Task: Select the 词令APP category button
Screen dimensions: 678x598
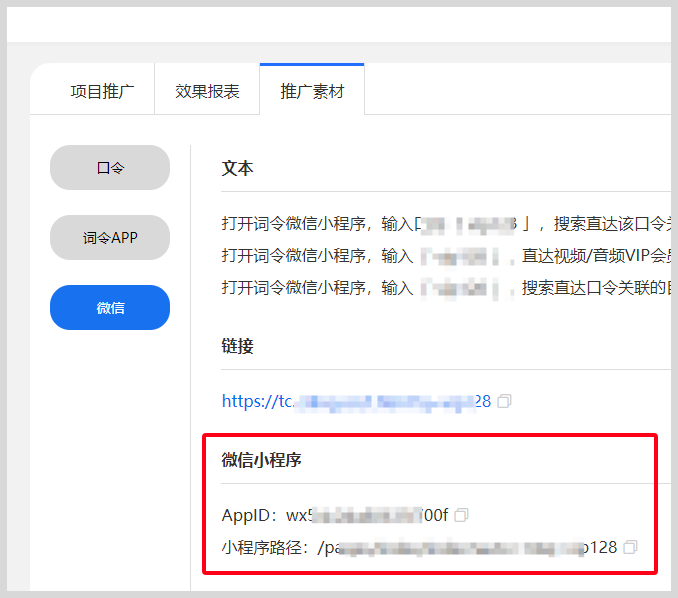Action: click(110, 237)
